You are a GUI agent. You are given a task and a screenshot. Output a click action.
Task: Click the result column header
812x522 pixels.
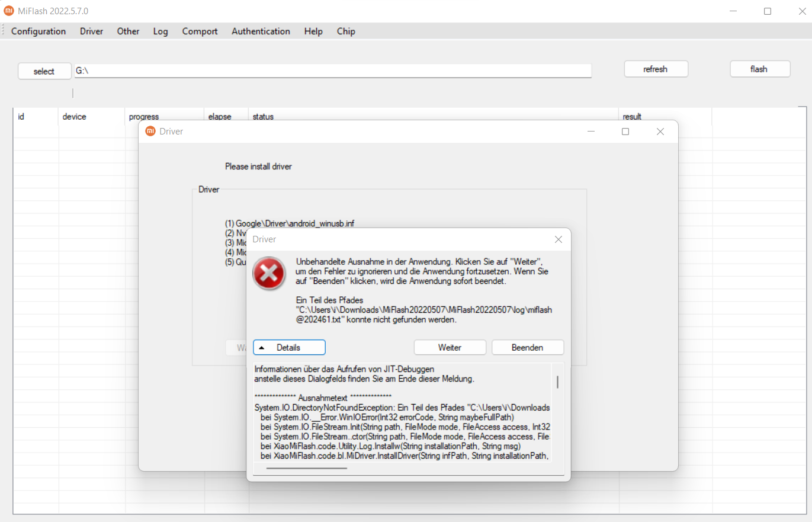point(665,117)
